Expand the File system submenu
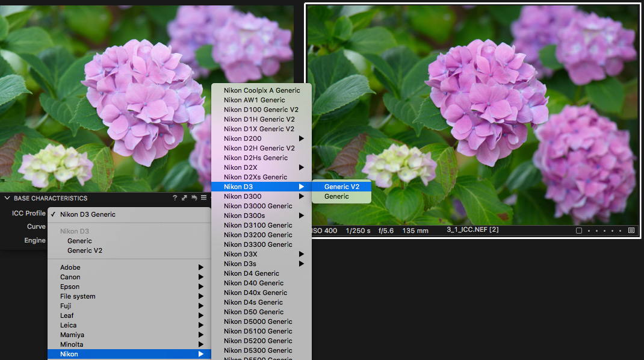644x360 pixels. 129,296
